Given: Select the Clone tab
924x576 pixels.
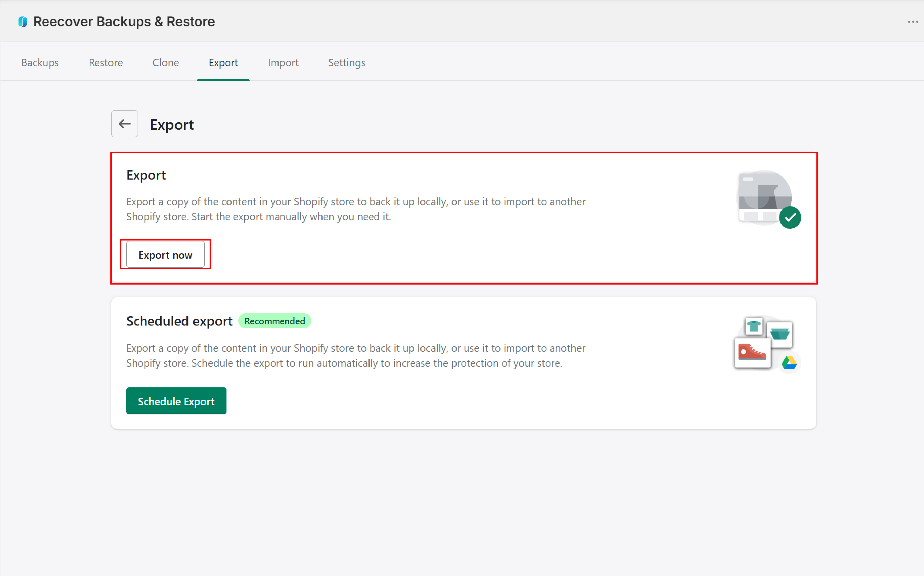Looking at the screenshot, I should point(166,63).
